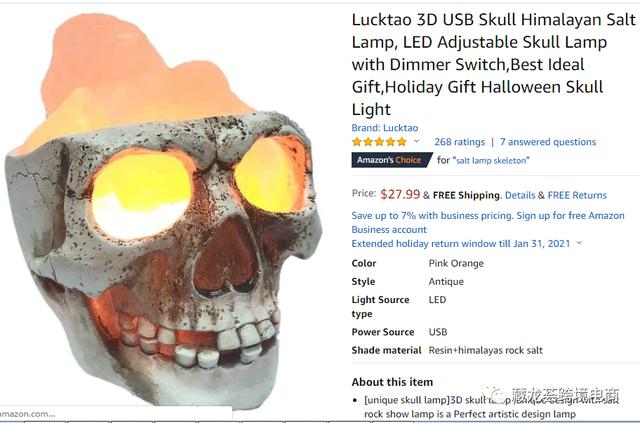
Task: Open the 268 ratings link
Action: point(459,142)
